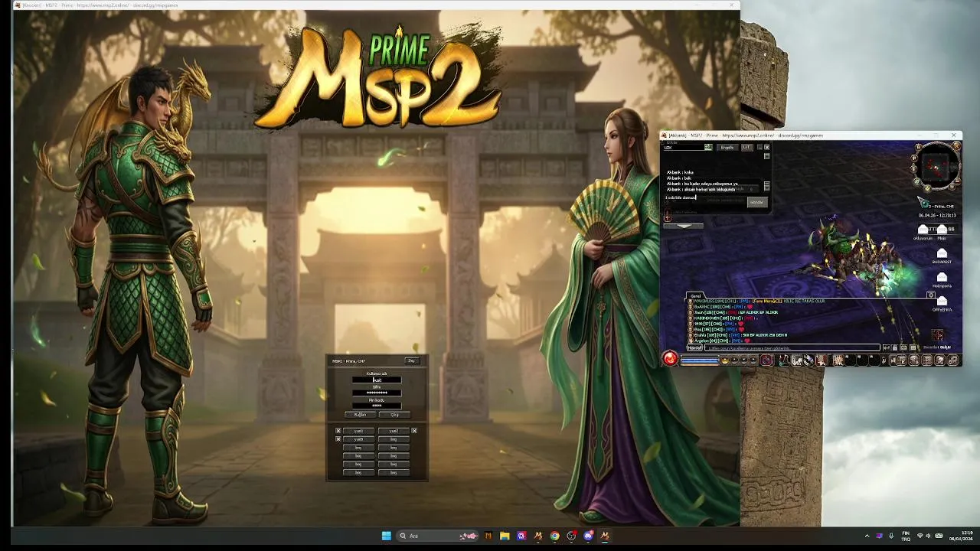Focus the Şifre password field
The image size is (980, 551).
(x=377, y=393)
